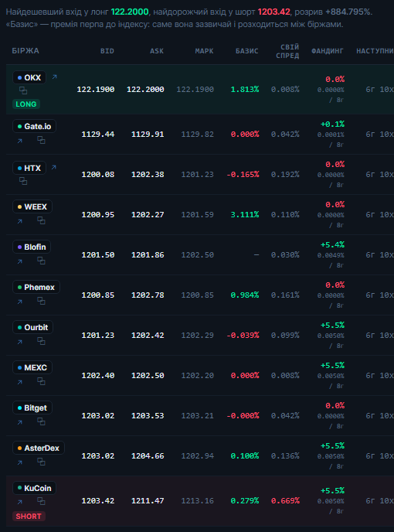Click the copy icon under Bitget

pos(41,421)
